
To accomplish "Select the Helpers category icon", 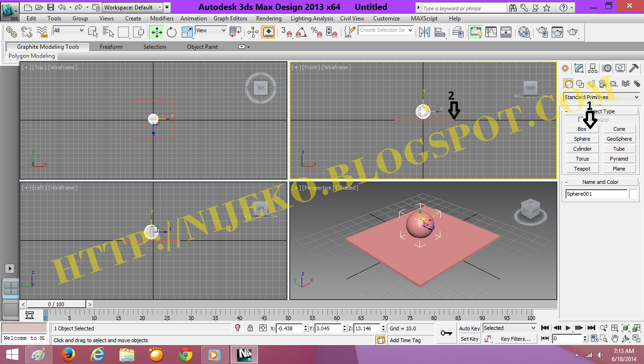I will (x=614, y=84).
